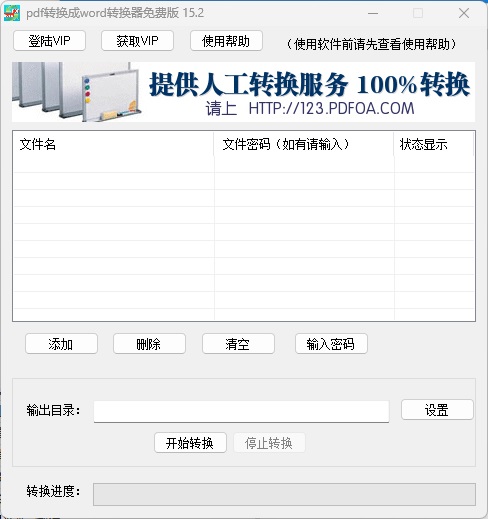Click the 删除 button
Image resolution: width=488 pixels, height=519 pixels.
149,344
